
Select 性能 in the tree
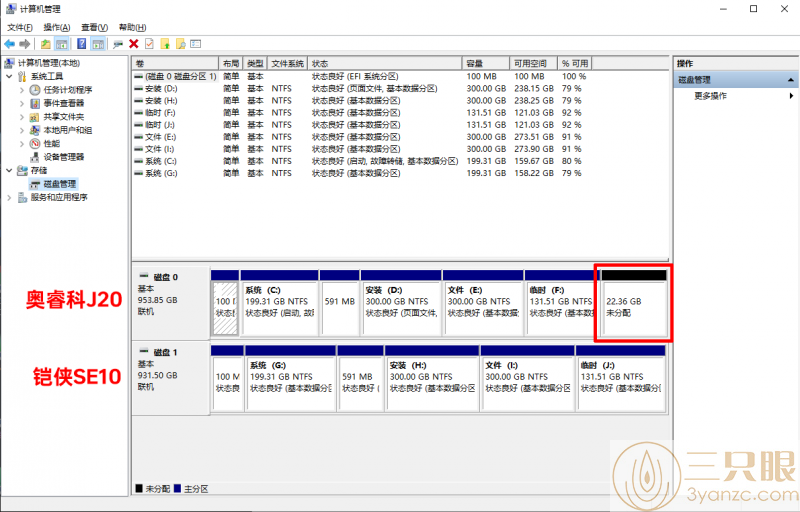52,143
